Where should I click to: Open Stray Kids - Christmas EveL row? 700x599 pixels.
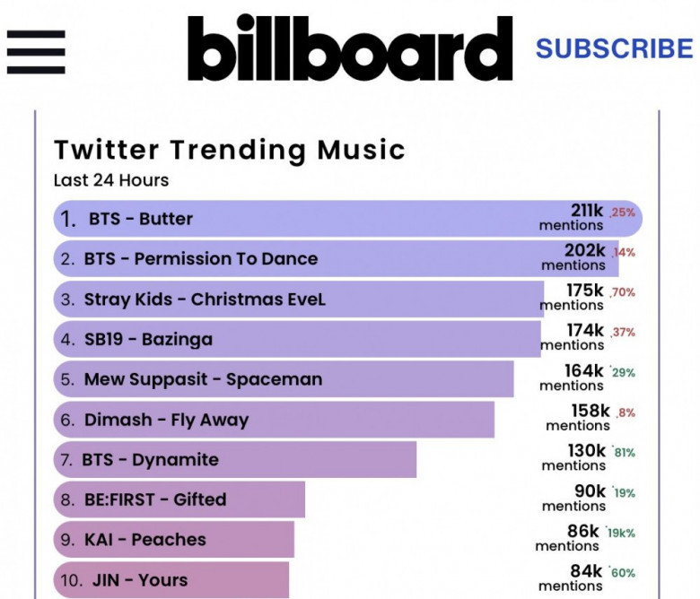pos(205,299)
